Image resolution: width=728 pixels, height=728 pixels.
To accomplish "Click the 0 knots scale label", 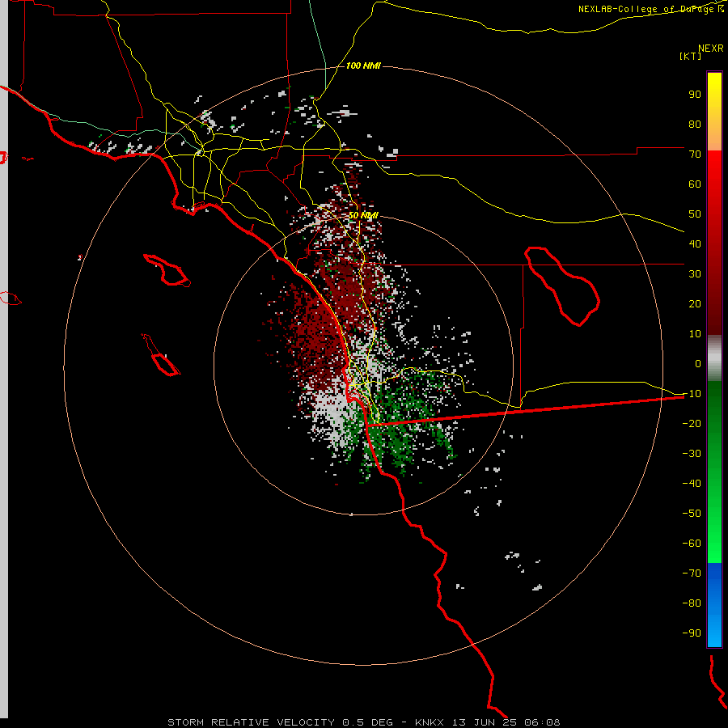I will (x=698, y=363).
